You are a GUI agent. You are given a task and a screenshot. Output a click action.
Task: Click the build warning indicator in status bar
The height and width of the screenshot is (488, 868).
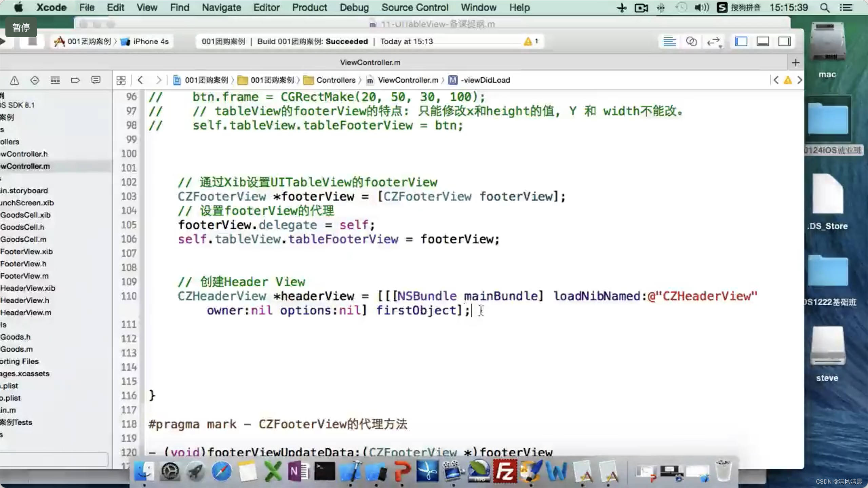point(531,41)
